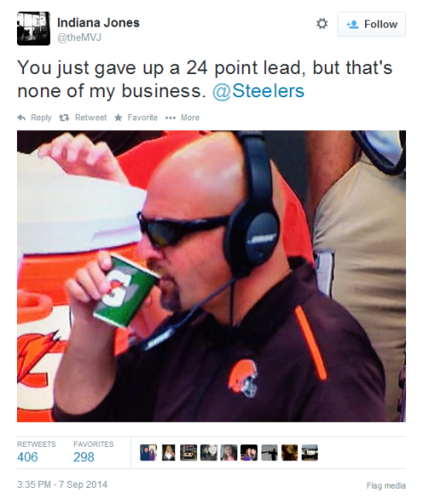Open the Indiana Jones profile avatar
The image size is (423, 504).
tap(33, 29)
